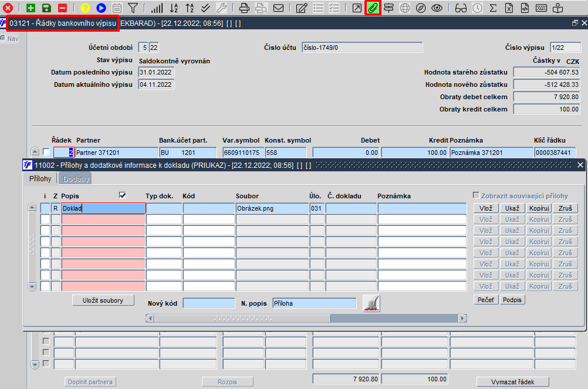Click the printer icon in toolbar
The image size is (588, 389).
pos(244,8)
